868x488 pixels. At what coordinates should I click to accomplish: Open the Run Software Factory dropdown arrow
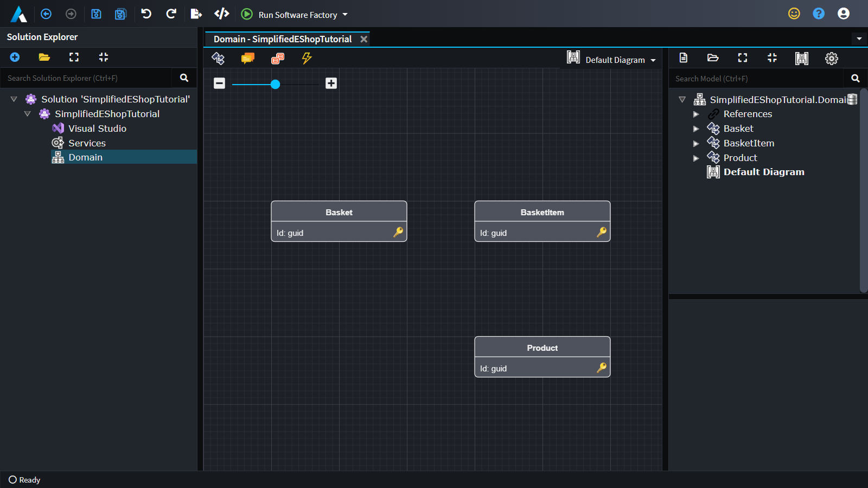[x=345, y=15]
